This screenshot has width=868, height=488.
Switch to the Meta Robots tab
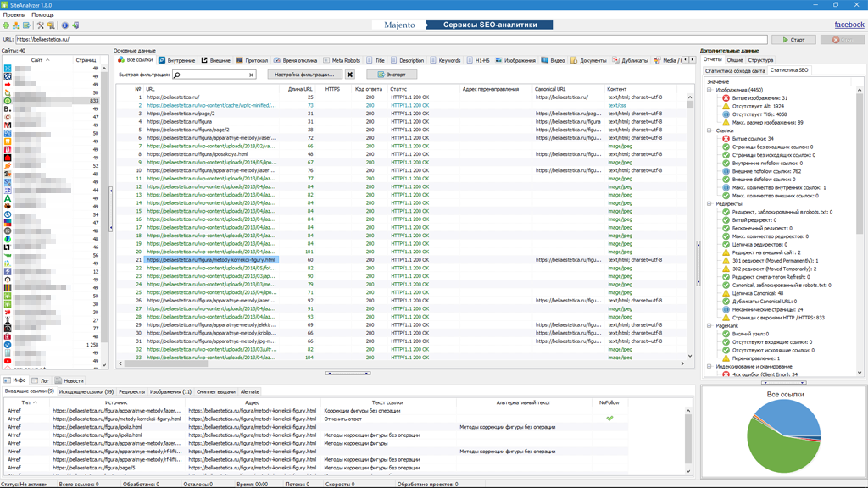(x=342, y=60)
